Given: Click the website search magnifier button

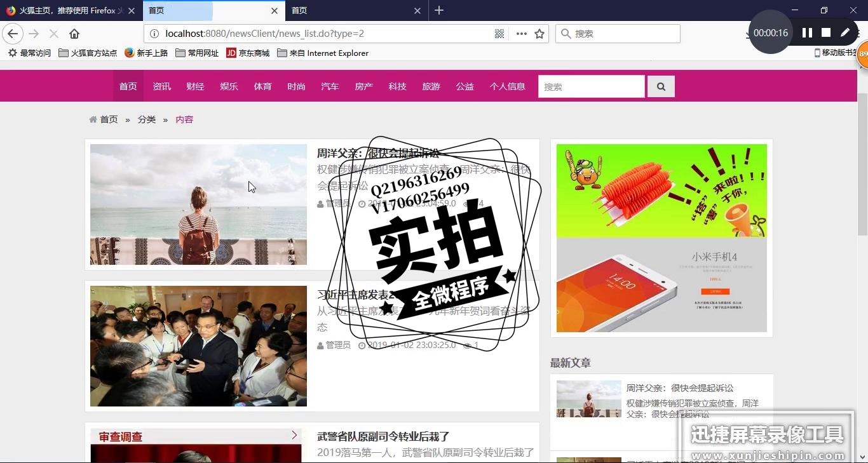Looking at the screenshot, I should point(661,86).
